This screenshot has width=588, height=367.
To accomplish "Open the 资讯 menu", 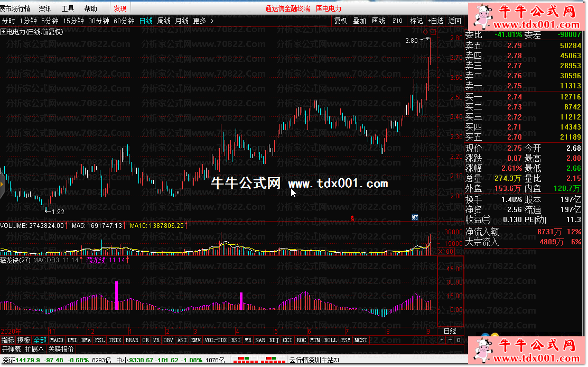I will click(x=45, y=8).
